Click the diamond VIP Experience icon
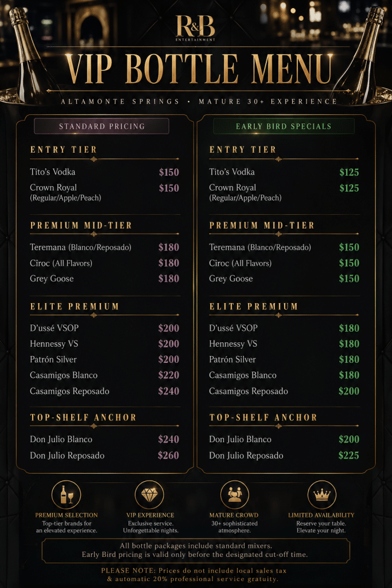This screenshot has width=392, height=588. (150, 495)
